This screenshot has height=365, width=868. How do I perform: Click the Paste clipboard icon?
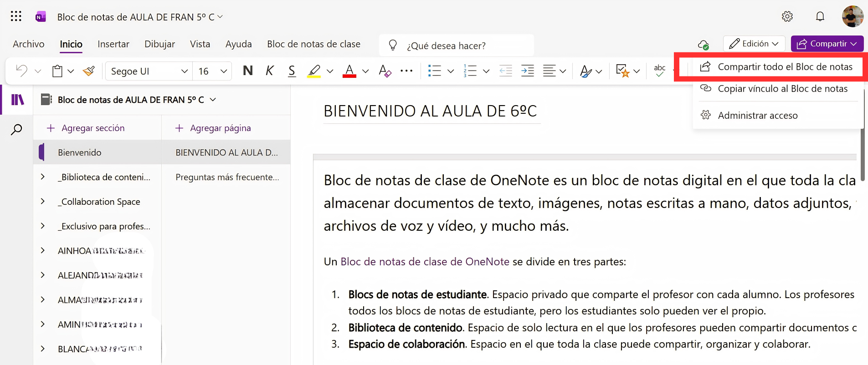[x=57, y=71]
